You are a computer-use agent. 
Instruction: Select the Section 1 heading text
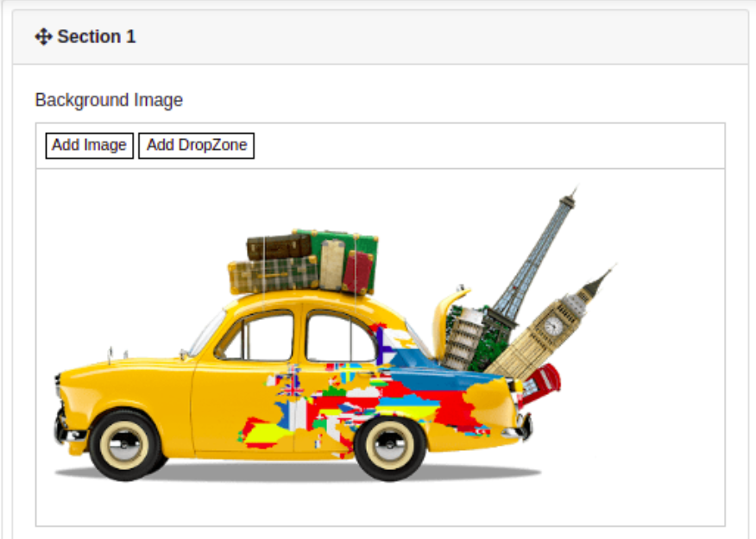pos(97,36)
